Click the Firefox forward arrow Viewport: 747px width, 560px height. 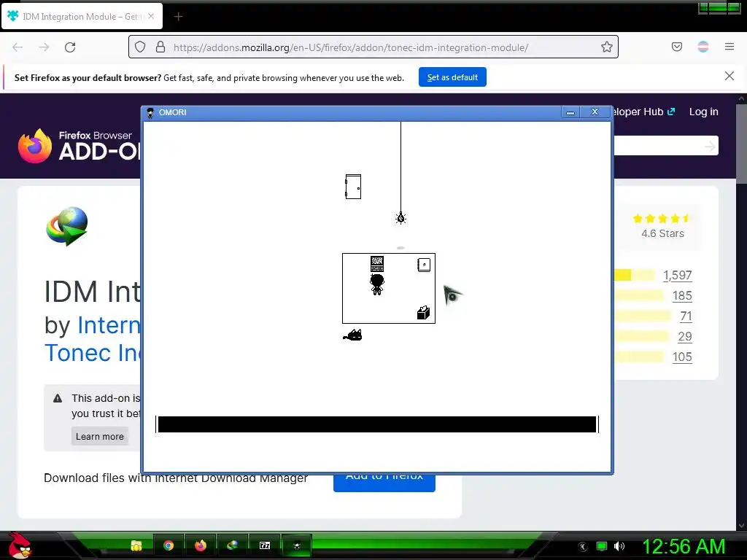44,47
